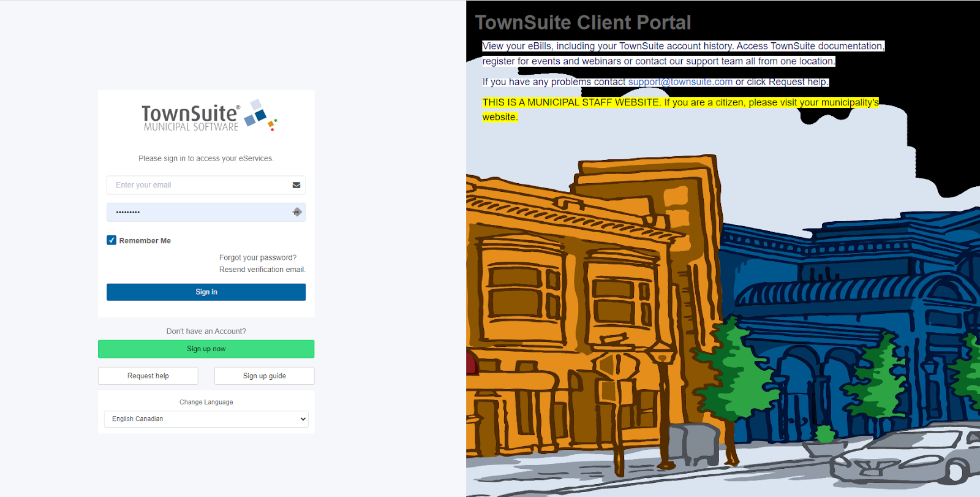Click the TownSuite Municipal Software logo
The image size is (980, 497).
pos(209,115)
